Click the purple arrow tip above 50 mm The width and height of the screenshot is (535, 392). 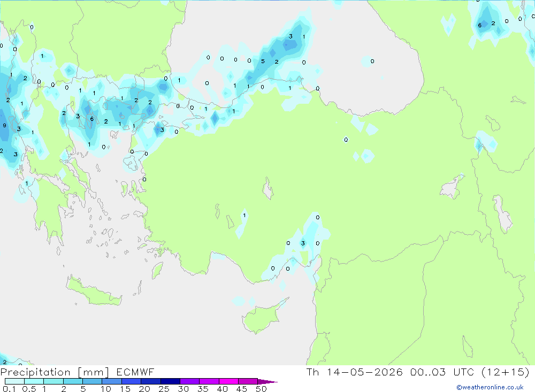pos(267,382)
